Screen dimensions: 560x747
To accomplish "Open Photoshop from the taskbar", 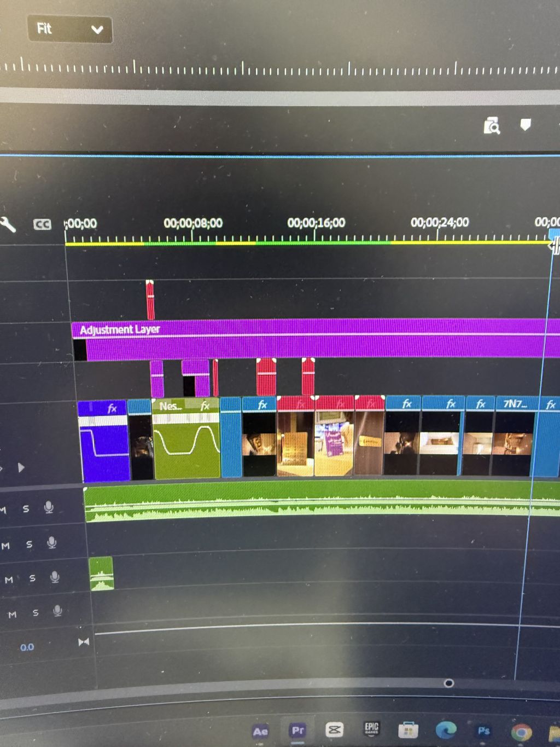I will click(x=483, y=731).
